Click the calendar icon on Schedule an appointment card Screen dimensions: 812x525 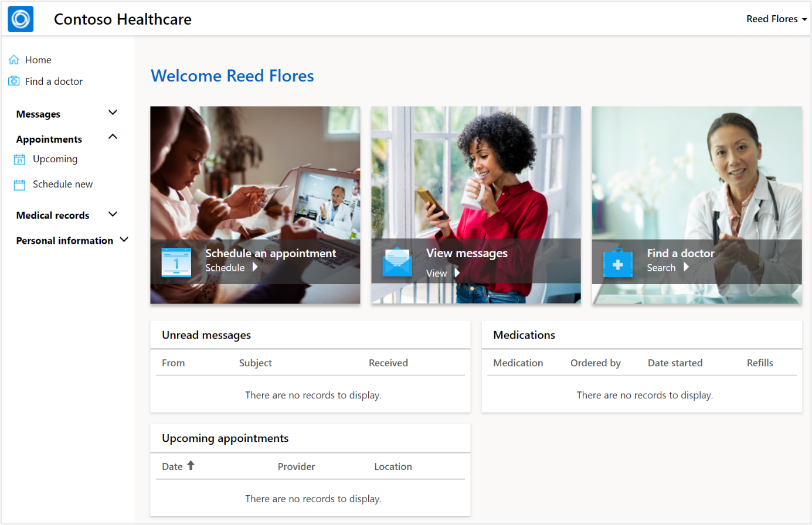point(176,262)
